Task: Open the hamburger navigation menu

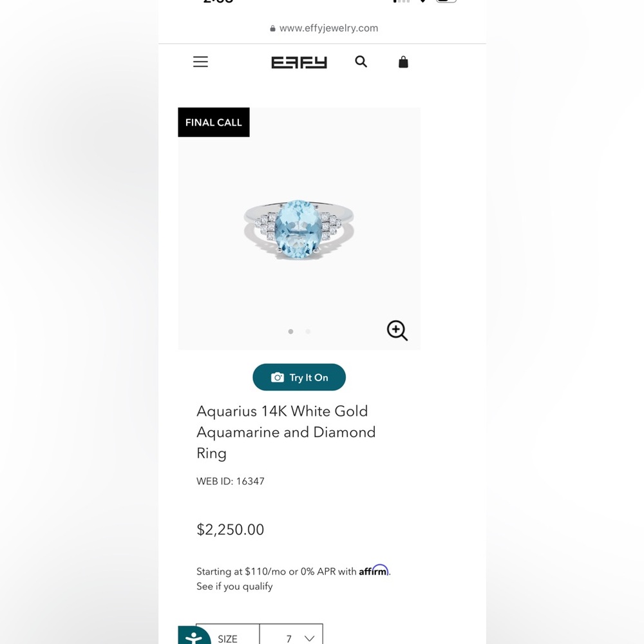Action: (x=200, y=61)
